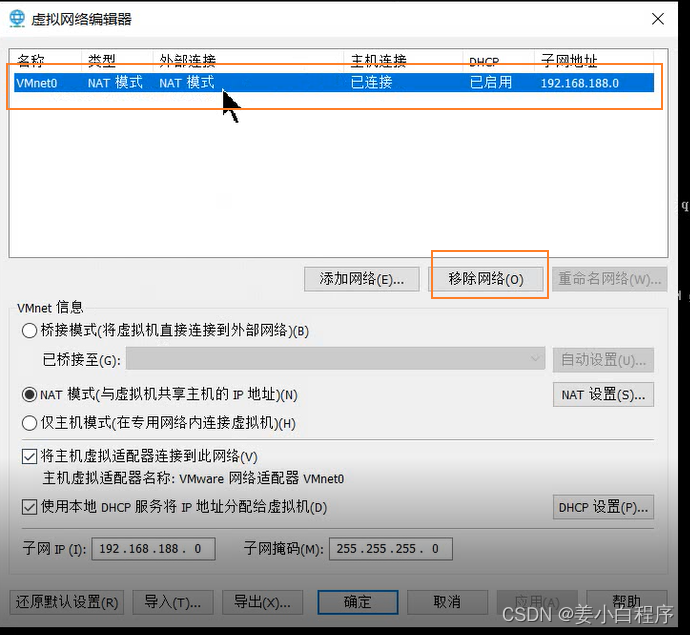Click the 应用(A) button

coord(537,602)
